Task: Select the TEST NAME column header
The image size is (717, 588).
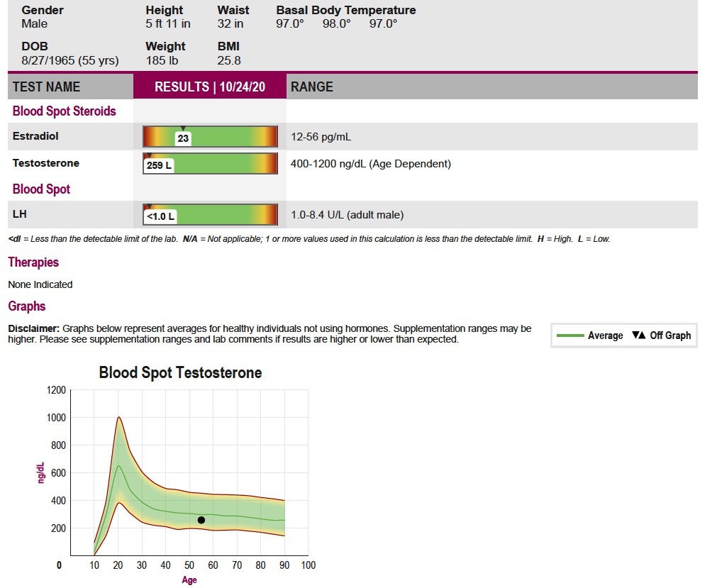Action: [47, 87]
